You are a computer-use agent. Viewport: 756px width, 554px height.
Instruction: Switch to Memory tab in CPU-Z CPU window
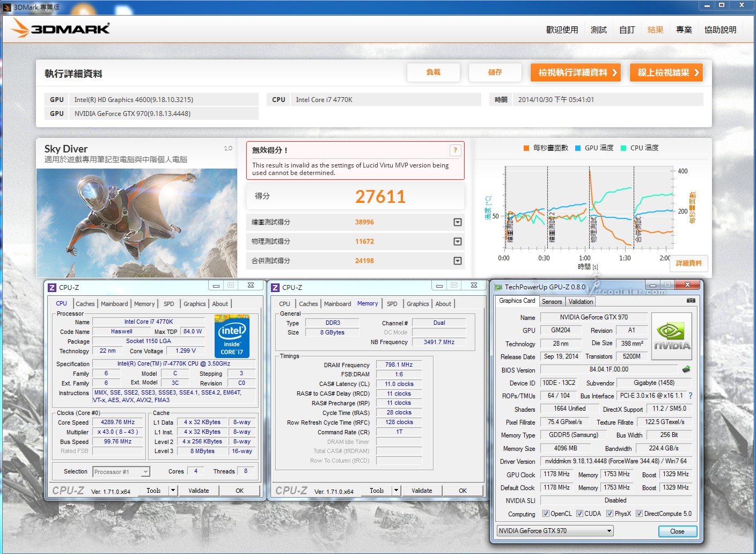(x=144, y=304)
